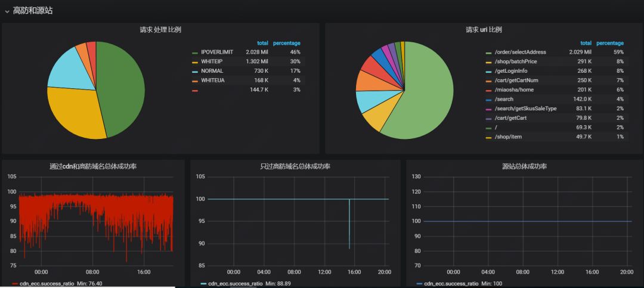Toggle the WHITEUA legend entry

[x=213, y=80]
